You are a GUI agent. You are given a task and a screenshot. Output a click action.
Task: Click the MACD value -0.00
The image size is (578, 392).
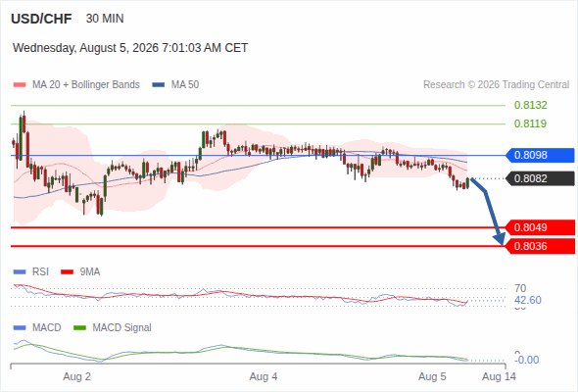527,360
